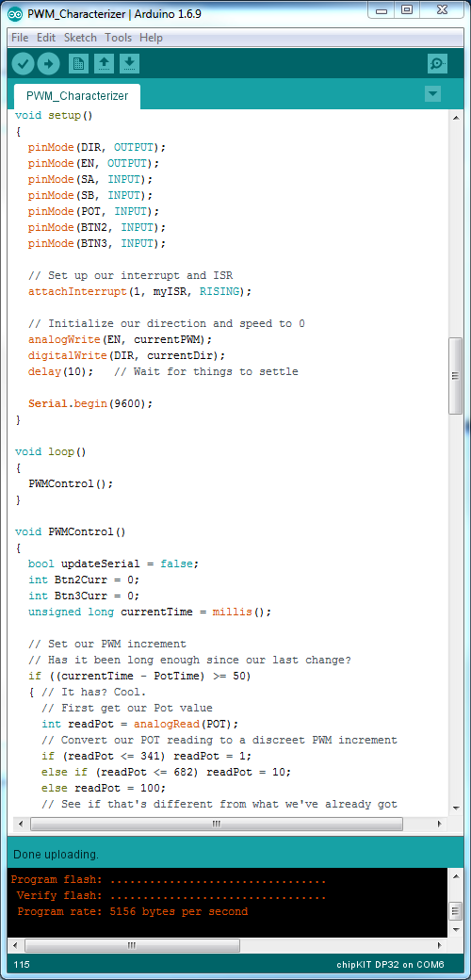Click the Arduino logo in title bar
The image size is (471, 980).
tap(16, 13)
